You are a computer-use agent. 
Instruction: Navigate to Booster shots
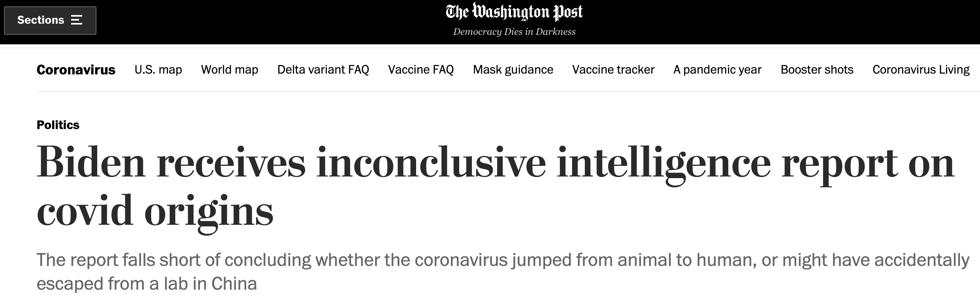click(x=817, y=70)
